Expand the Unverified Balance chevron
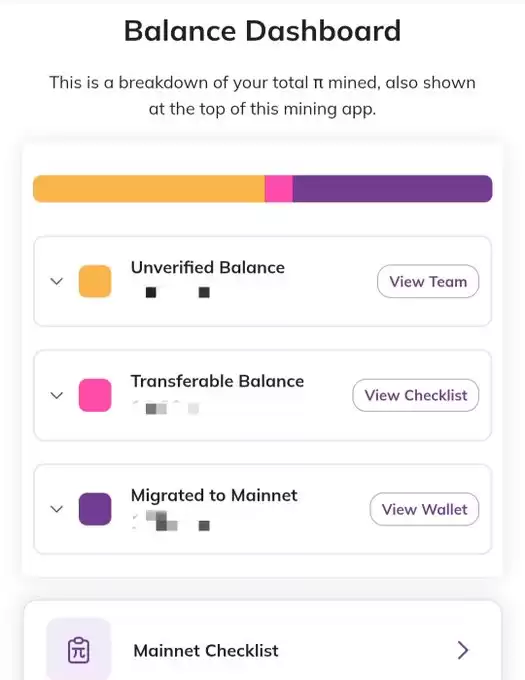The width and height of the screenshot is (525, 680). [x=57, y=281]
